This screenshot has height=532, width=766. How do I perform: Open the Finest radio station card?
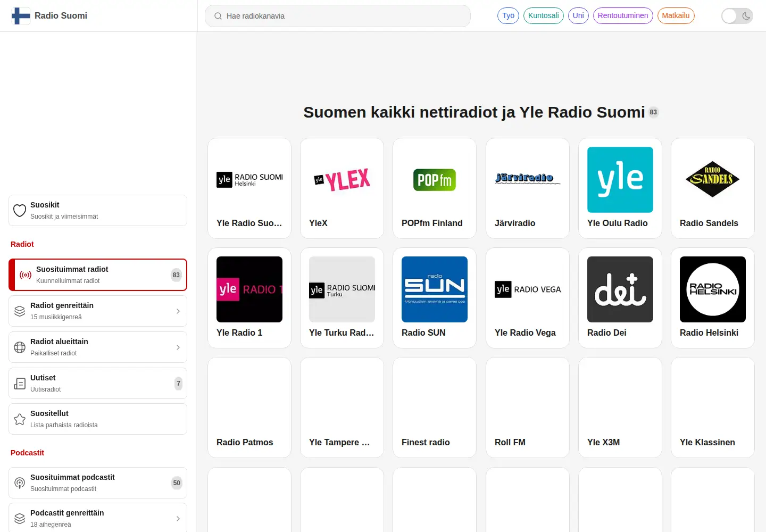tap(435, 408)
